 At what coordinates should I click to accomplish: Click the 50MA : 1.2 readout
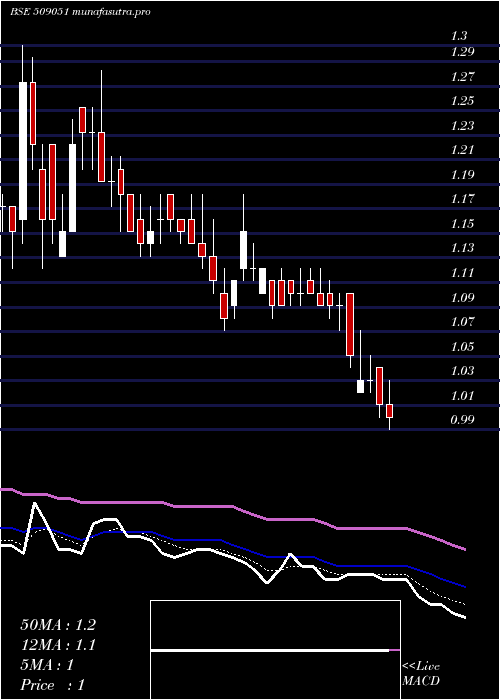pyautogui.click(x=58, y=625)
